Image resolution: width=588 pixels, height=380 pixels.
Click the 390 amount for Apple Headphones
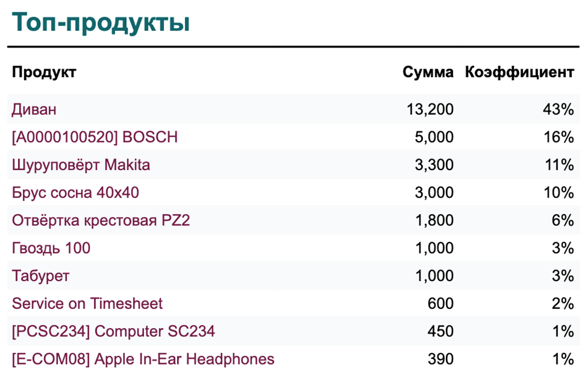pyautogui.click(x=441, y=359)
